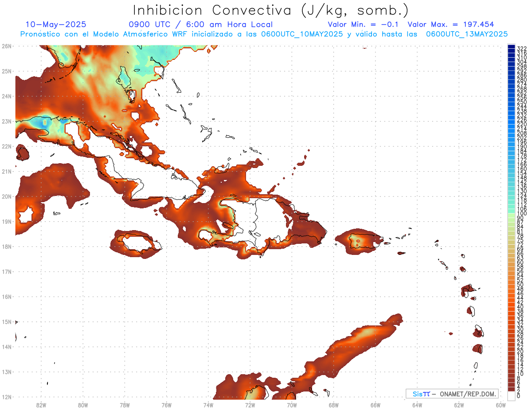Screen dimensions: 532x411
Task: Click the '21N' latitude label
Action: pyautogui.click(x=6, y=171)
